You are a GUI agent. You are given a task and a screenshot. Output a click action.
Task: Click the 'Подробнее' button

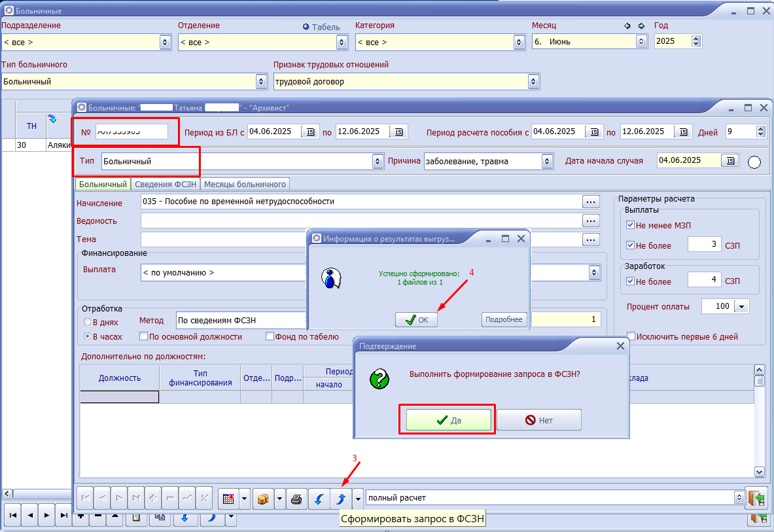click(x=504, y=319)
